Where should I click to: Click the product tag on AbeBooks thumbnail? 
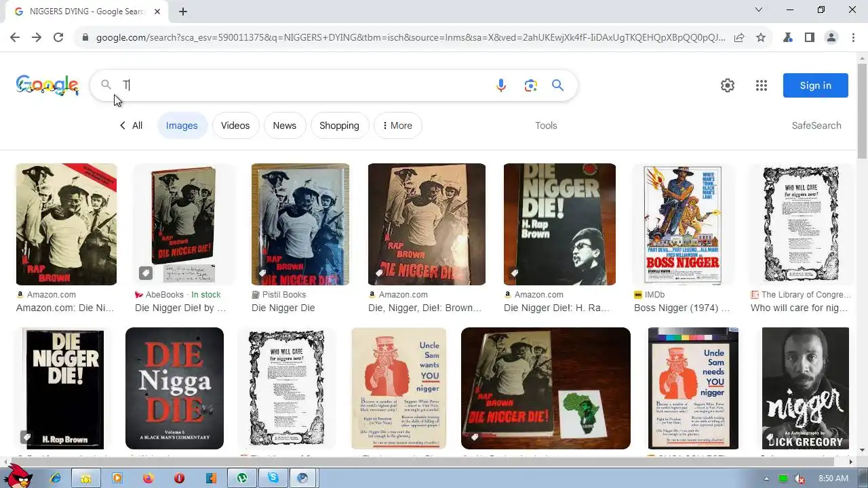tap(146, 273)
